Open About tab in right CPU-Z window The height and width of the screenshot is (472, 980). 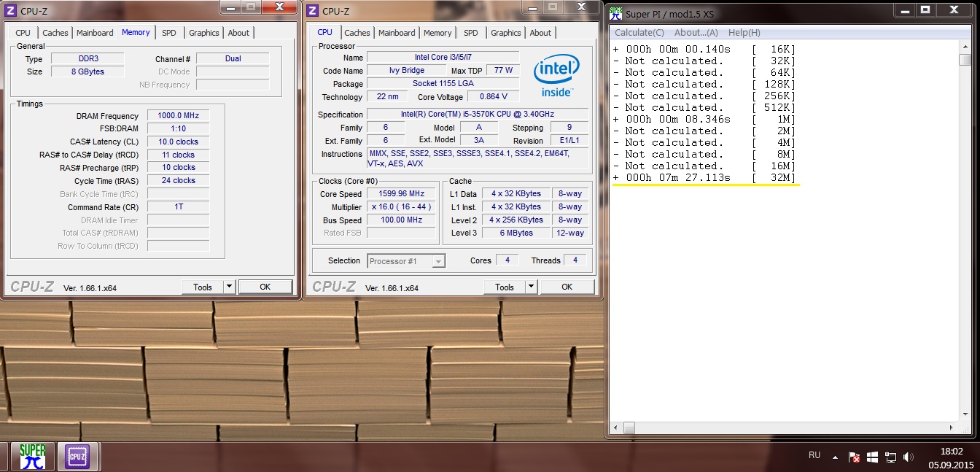point(540,33)
